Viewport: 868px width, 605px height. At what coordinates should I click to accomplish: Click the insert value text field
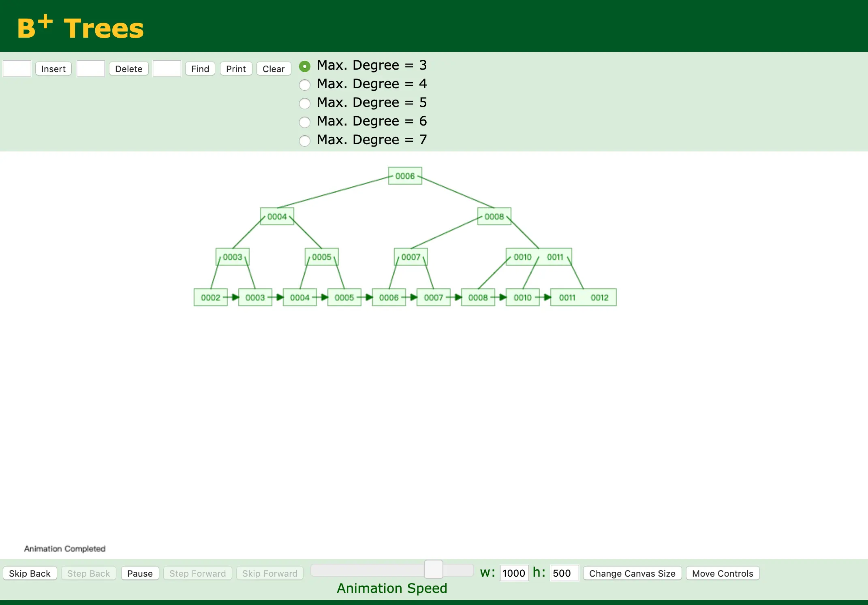point(17,68)
